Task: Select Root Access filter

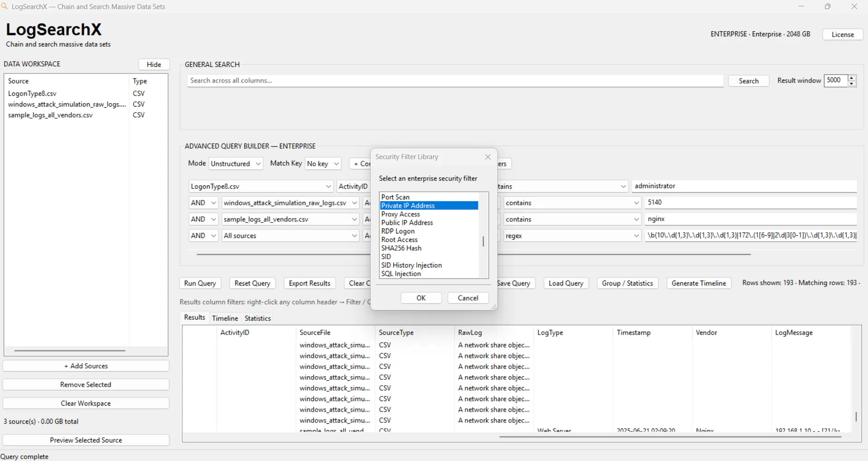Action: click(x=429, y=240)
